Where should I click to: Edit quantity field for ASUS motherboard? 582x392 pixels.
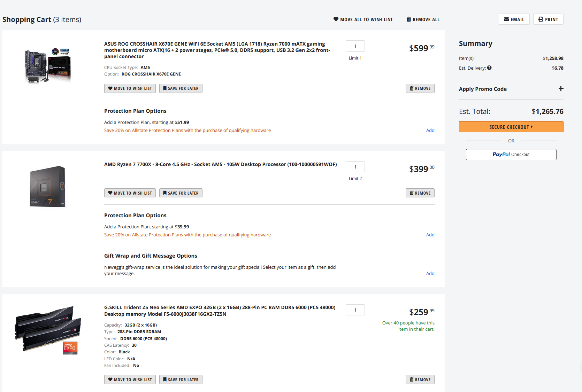[355, 46]
